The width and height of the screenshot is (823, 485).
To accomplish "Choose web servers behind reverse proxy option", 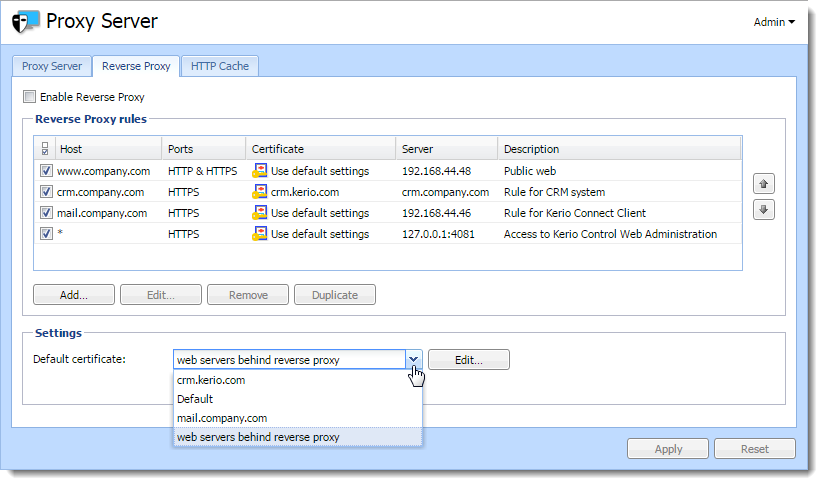I will tap(298, 437).
